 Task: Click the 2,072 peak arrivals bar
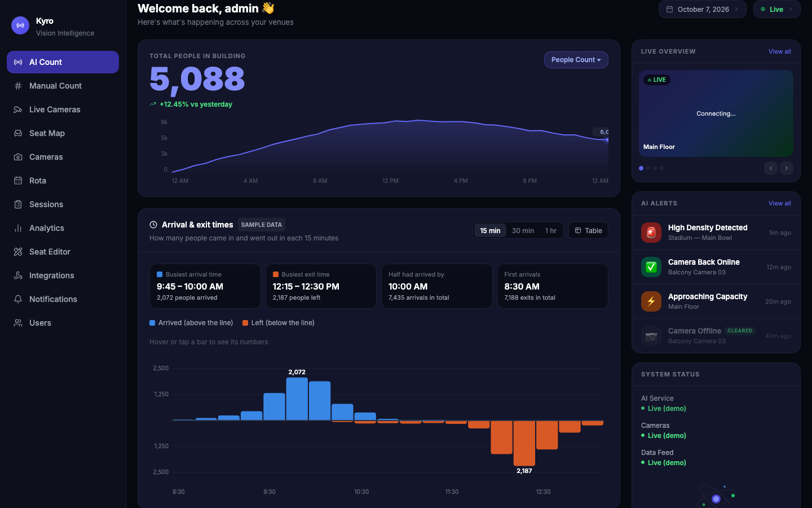point(297,399)
